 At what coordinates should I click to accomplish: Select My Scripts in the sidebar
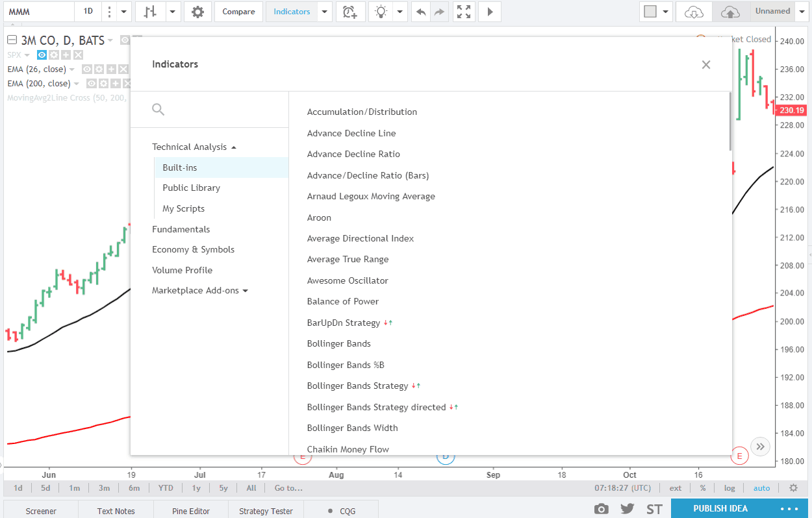(183, 208)
